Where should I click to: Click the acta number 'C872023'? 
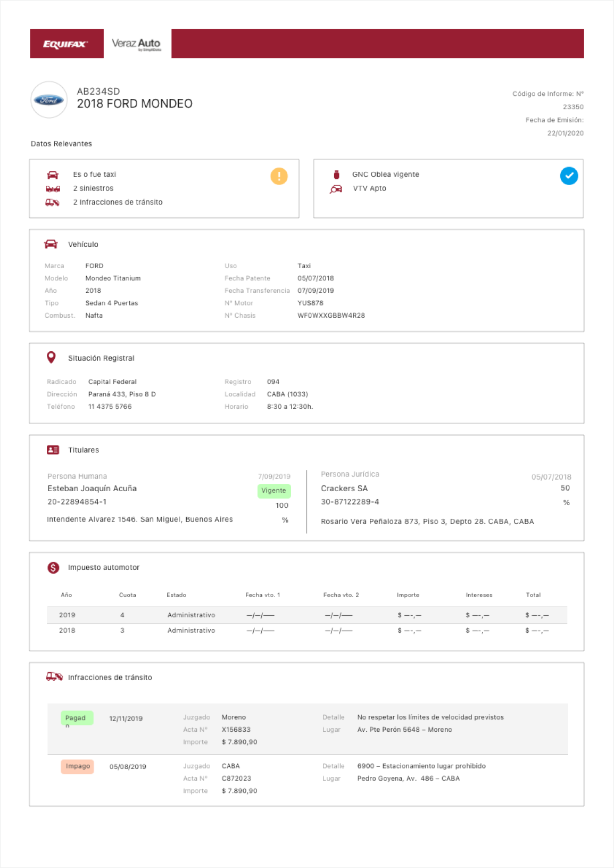(236, 779)
